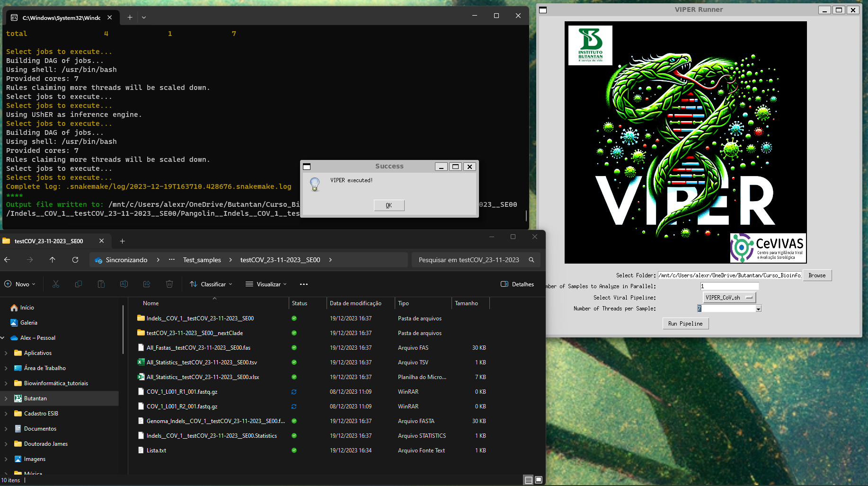
Task: Open new terminal tab with plus icon
Action: pyautogui.click(x=130, y=17)
